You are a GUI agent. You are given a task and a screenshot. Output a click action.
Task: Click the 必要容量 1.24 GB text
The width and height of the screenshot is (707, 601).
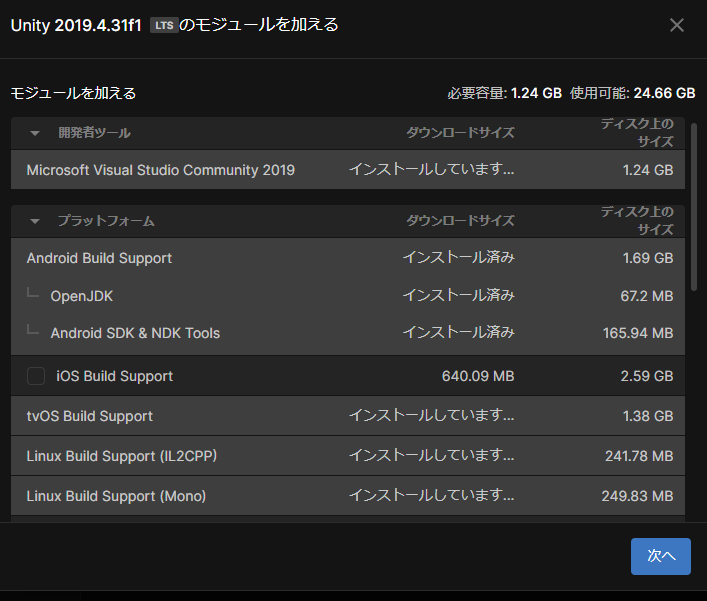click(x=505, y=93)
